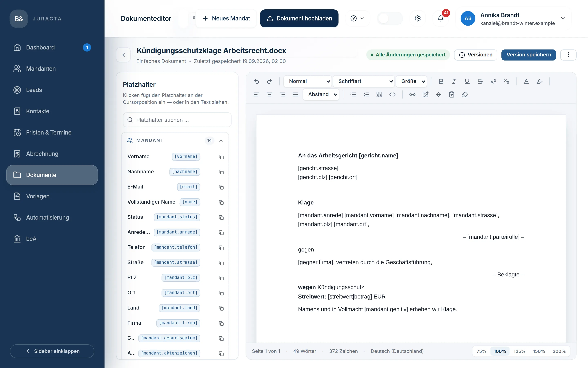Insert the [mandant.anrede] placeholder chip
Image resolution: width=588 pixels, height=368 pixels.
(x=177, y=232)
